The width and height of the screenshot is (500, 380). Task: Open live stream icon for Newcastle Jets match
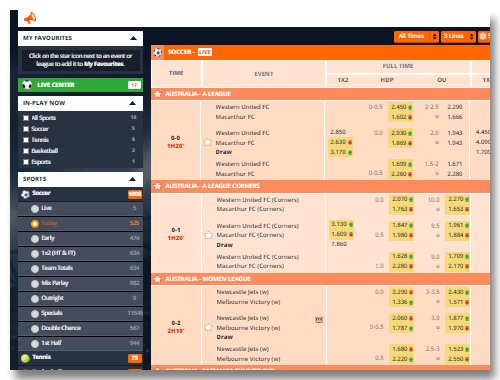[319, 320]
